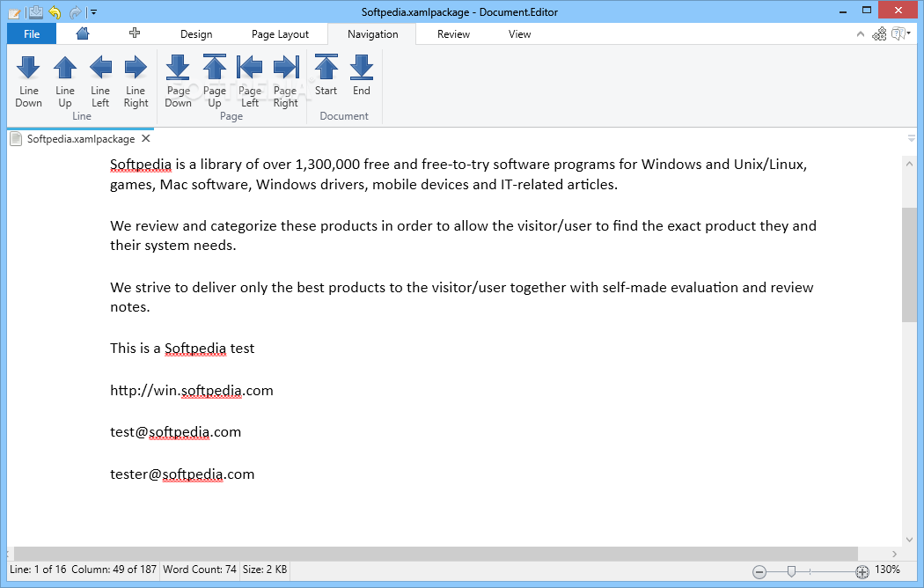This screenshot has width=924, height=588.
Task: Click the Line Down arrow icon
Action: (28, 67)
